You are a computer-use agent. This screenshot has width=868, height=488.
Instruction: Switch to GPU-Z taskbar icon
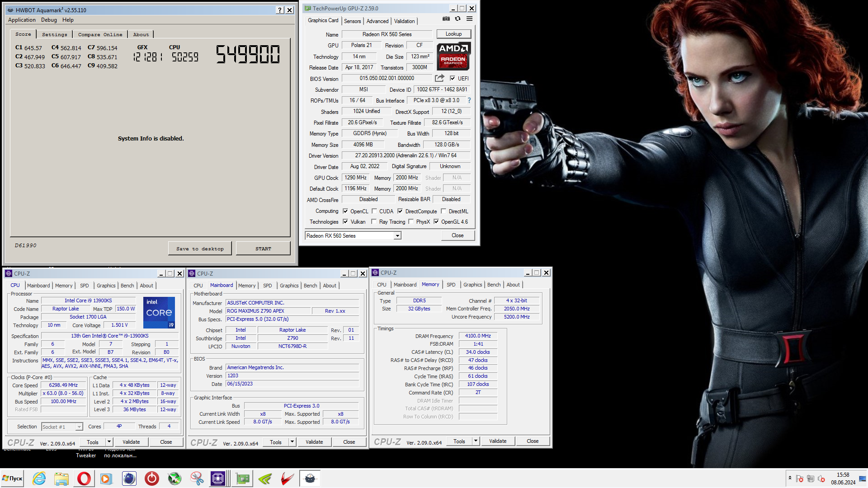coord(243,479)
